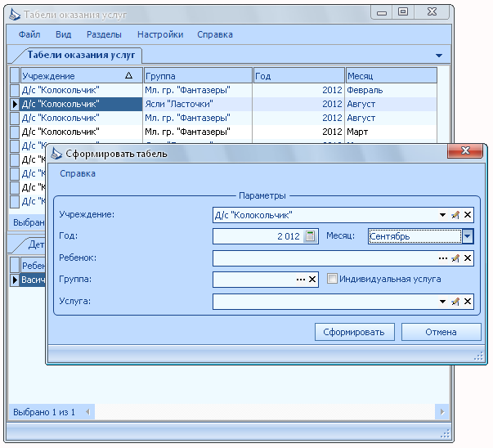Viewport: 493px width, 448px height.
Task: Click the left scroll arrow near Выбрано 1 из 1
Action: click(87, 411)
